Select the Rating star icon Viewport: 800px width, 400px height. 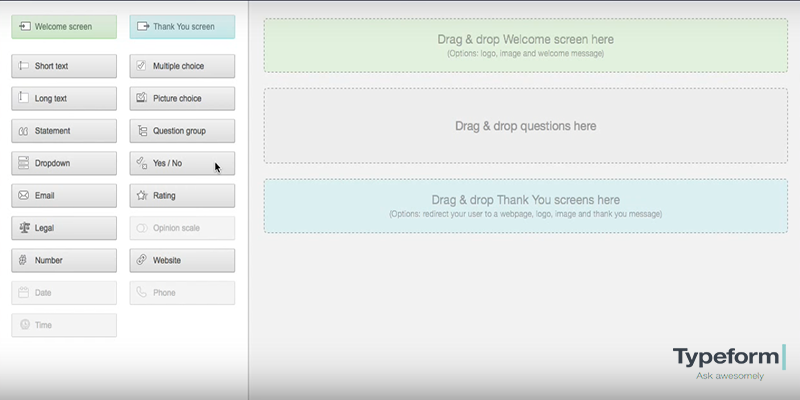(142, 196)
